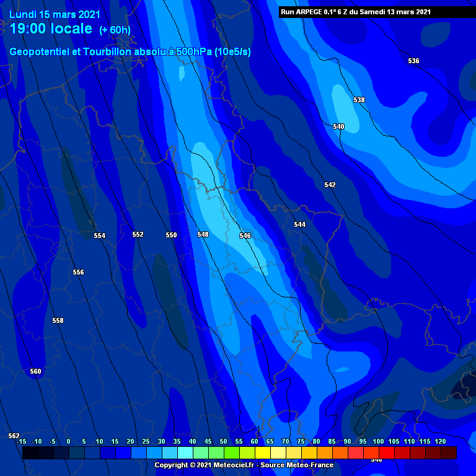Select the 560 contour label
Screen dimensions: 476x476
tap(35, 371)
